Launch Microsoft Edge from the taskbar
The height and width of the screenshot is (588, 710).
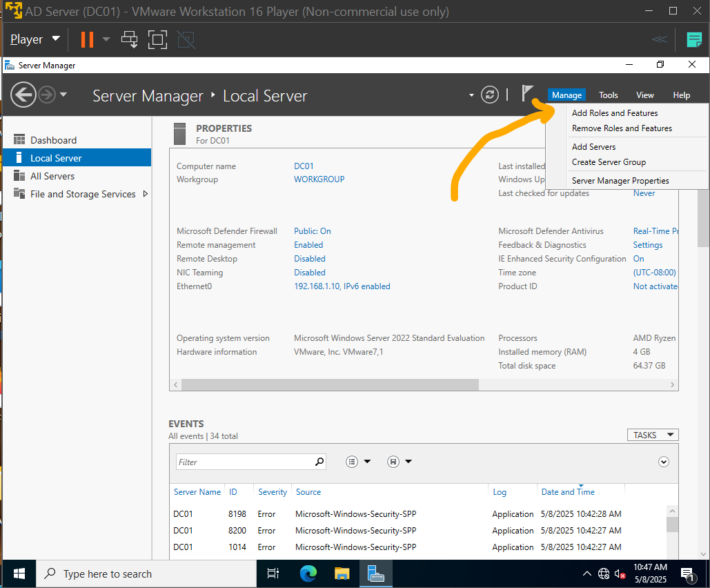pos(308,574)
